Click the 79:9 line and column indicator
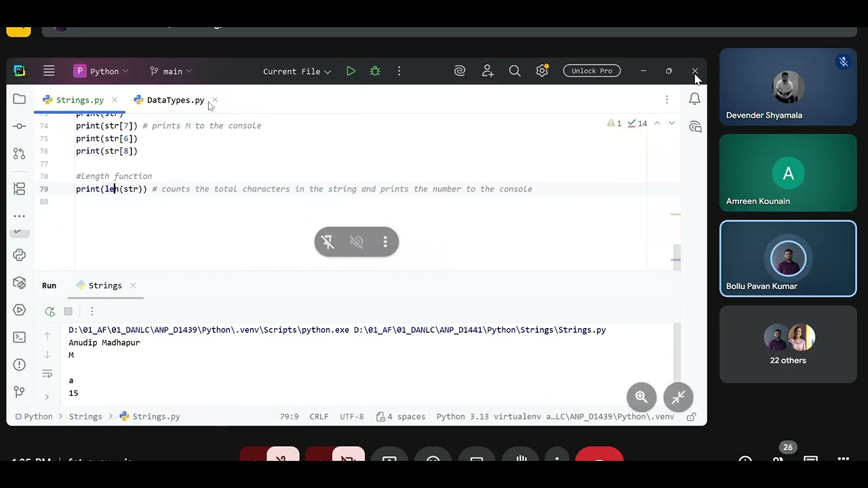Image resolution: width=868 pixels, height=488 pixels. [x=289, y=417]
